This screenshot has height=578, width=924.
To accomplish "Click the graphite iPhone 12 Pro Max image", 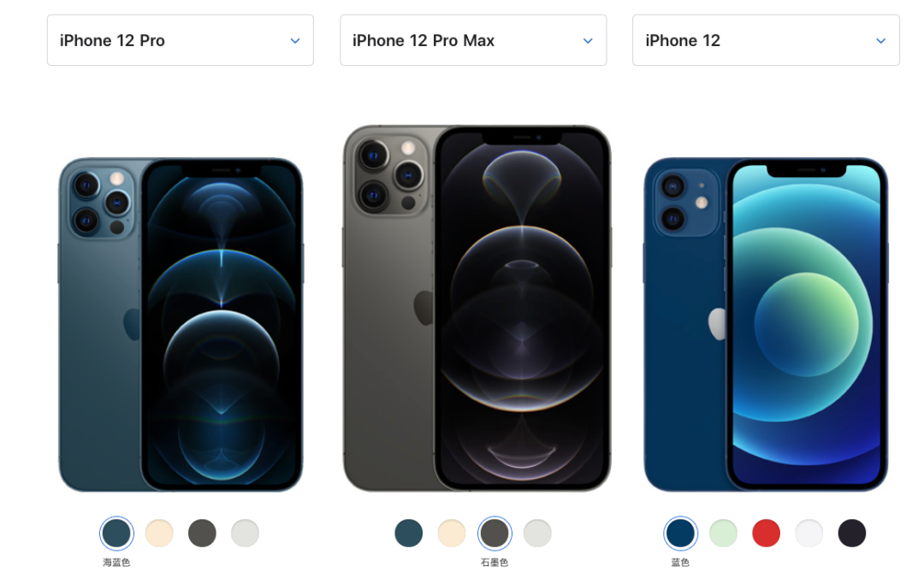I will pyautogui.click(x=477, y=308).
